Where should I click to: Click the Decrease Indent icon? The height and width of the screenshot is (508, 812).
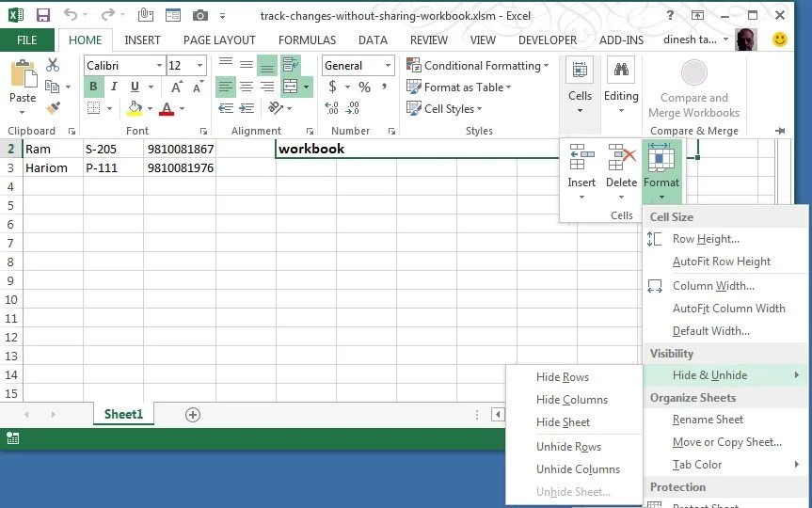coord(226,107)
